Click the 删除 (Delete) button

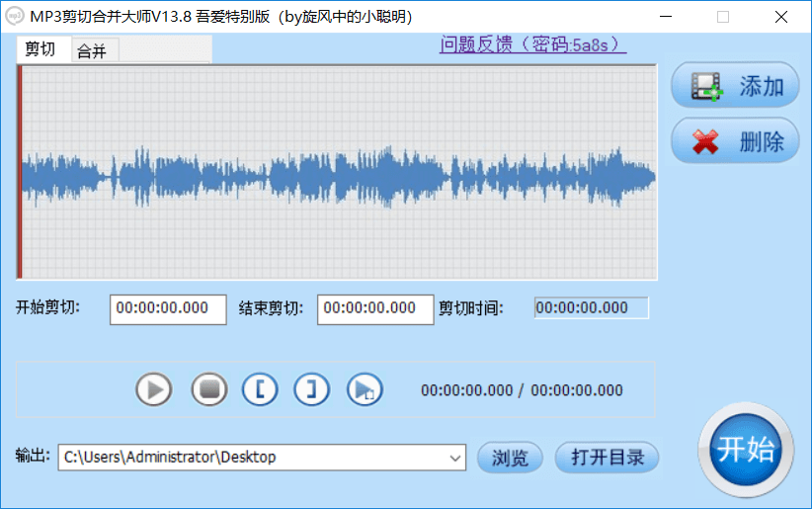point(735,141)
